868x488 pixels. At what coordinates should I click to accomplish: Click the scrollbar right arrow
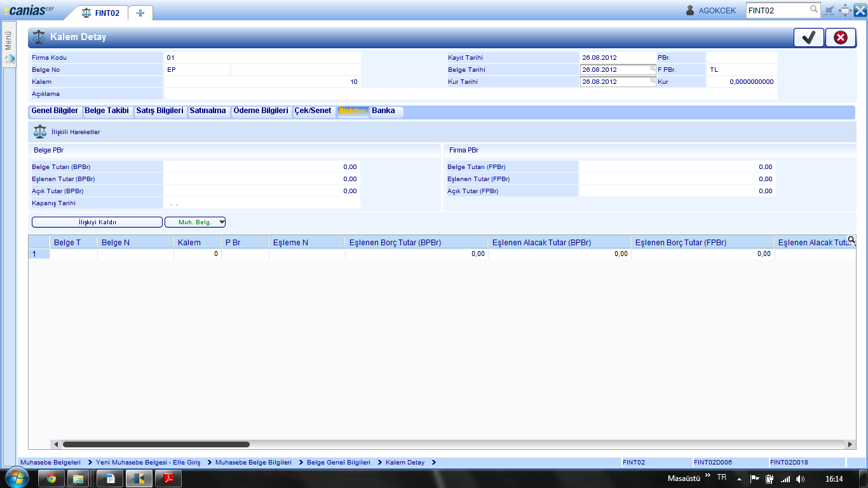[851, 445]
